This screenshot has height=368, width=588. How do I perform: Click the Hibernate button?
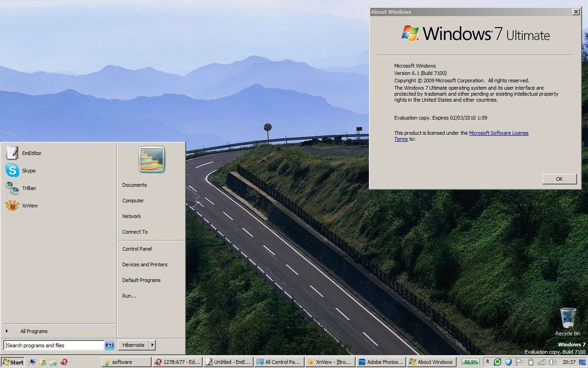coord(134,345)
